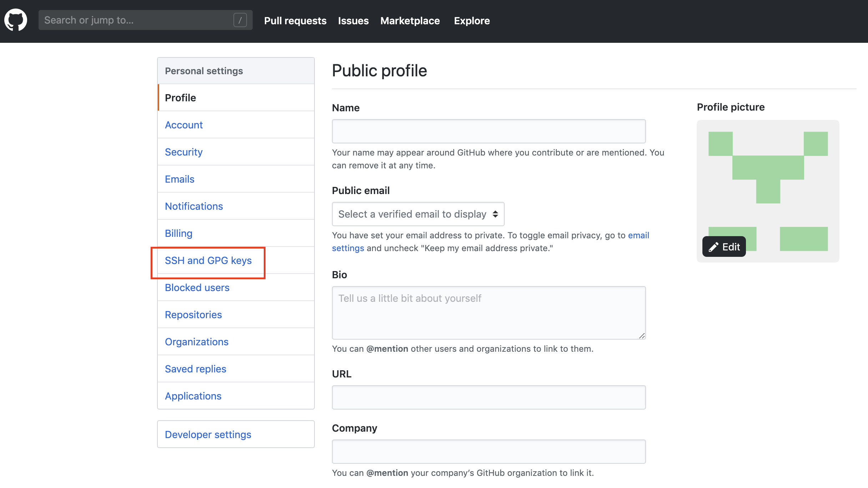The image size is (868, 488).
Task: Click the GitHub Octocat logo
Action: point(16,20)
